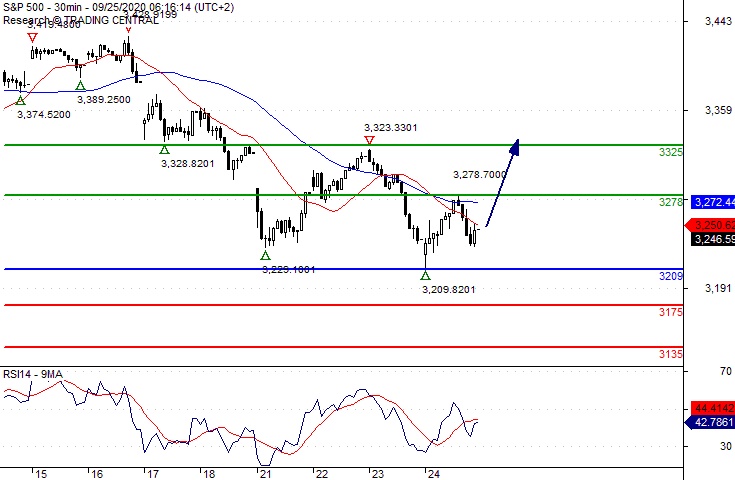Click the date 18 on time axis
This screenshot has width=735, height=480.
[209, 474]
